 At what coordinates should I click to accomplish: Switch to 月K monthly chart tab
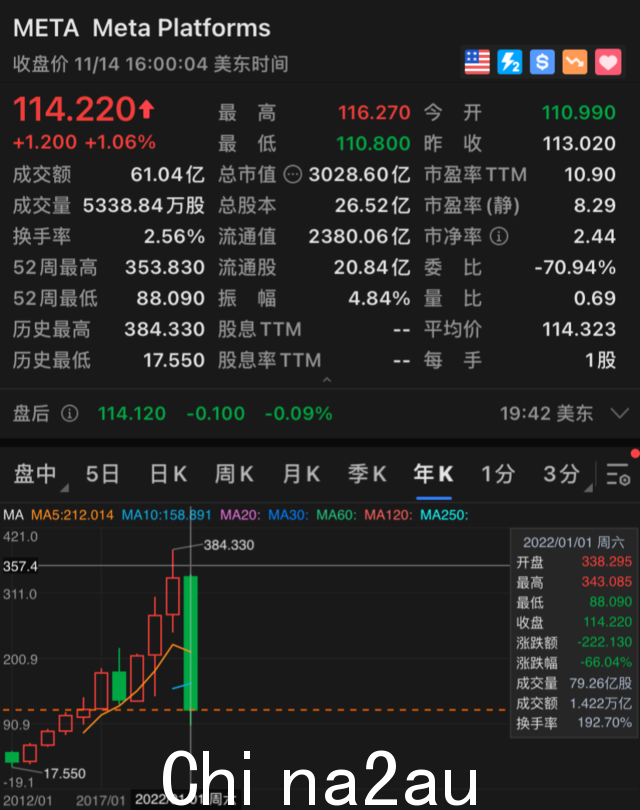(x=301, y=474)
